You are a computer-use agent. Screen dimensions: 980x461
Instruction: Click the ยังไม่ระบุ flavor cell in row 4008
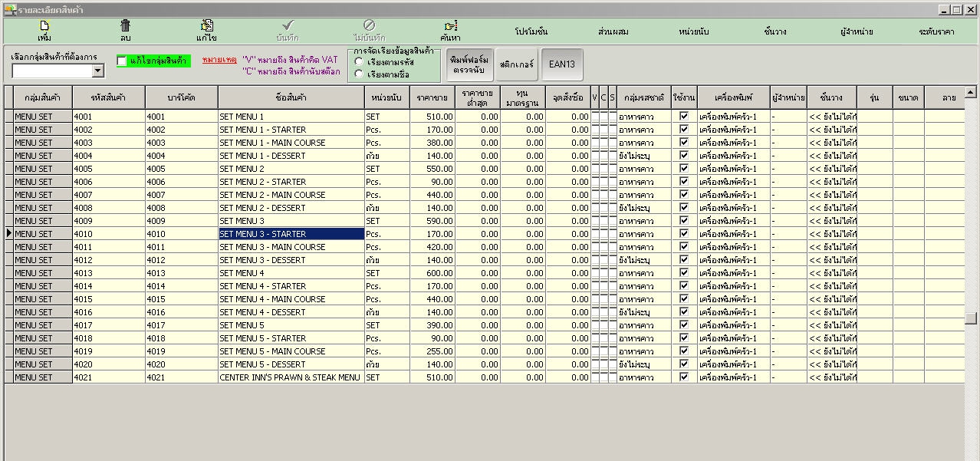point(644,208)
